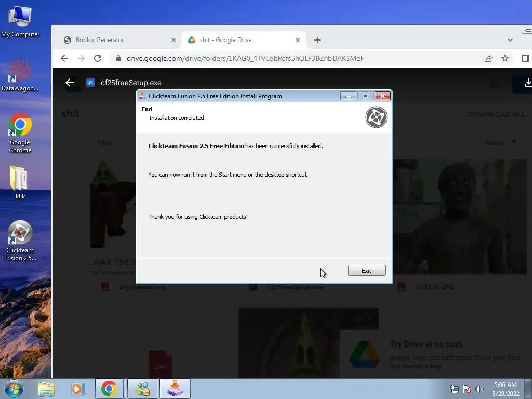Launch Clickteam Fusion 2.5 desktop shortcut
532x399 pixels.
[x=20, y=241]
